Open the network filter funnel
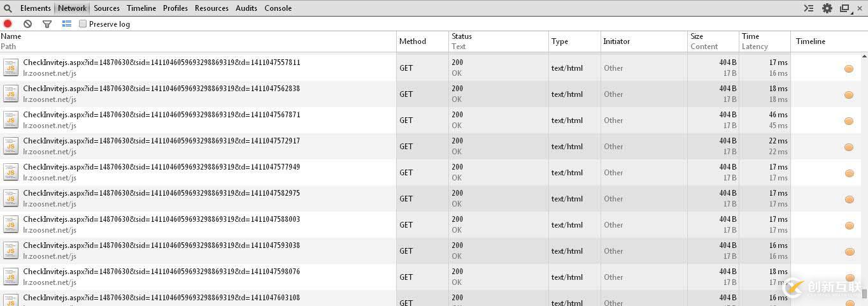 47,24
